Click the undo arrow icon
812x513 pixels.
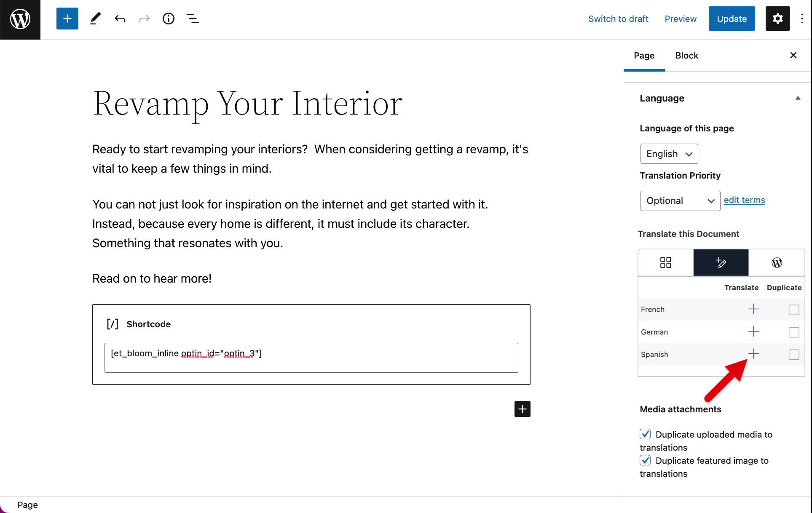(120, 19)
